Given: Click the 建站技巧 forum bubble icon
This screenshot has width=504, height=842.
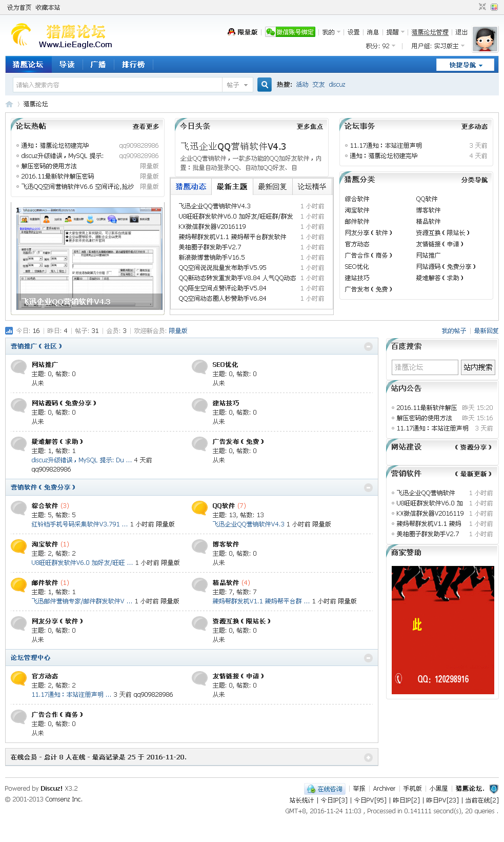Looking at the screenshot, I should [199, 405].
